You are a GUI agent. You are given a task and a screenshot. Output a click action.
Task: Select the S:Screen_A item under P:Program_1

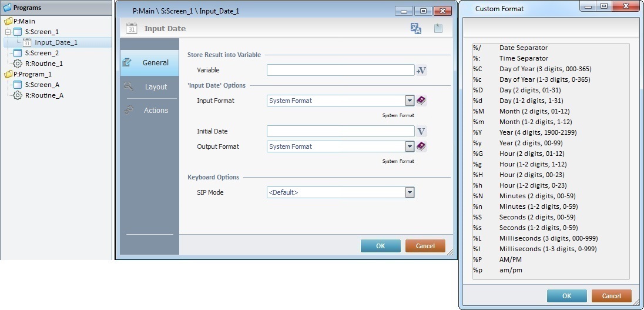tap(42, 85)
